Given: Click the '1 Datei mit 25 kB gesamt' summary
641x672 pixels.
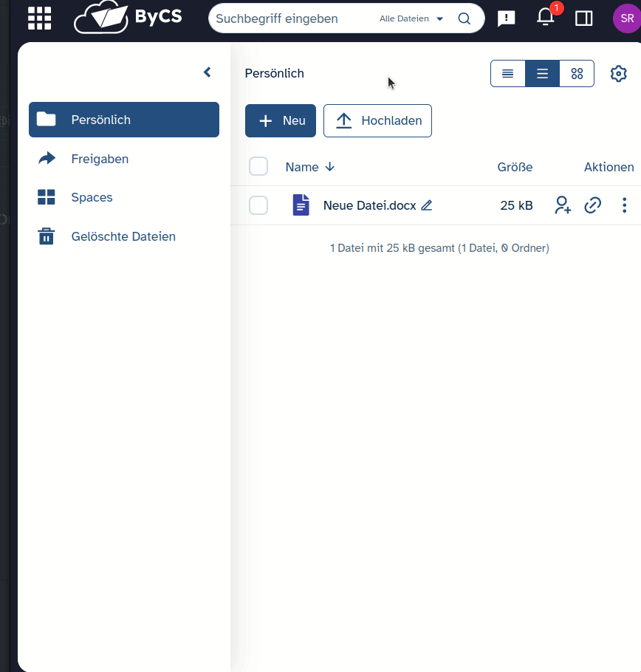Looking at the screenshot, I should tap(439, 247).
